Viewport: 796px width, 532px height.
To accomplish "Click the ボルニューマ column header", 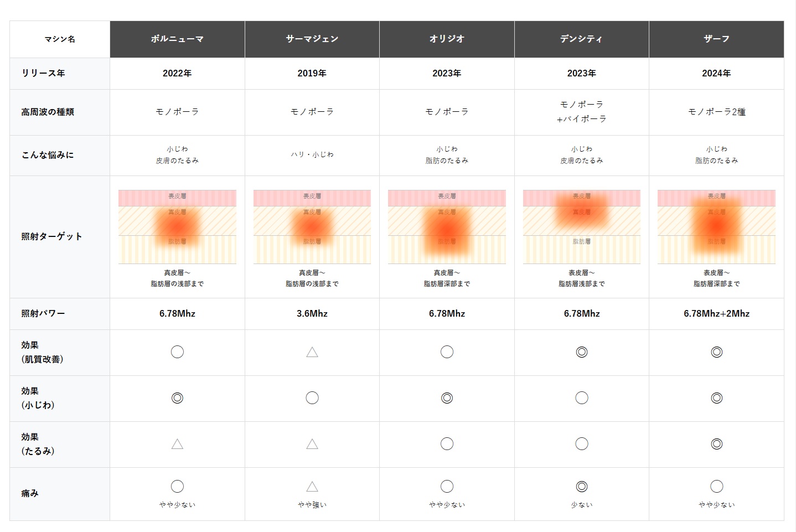I will (177, 39).
